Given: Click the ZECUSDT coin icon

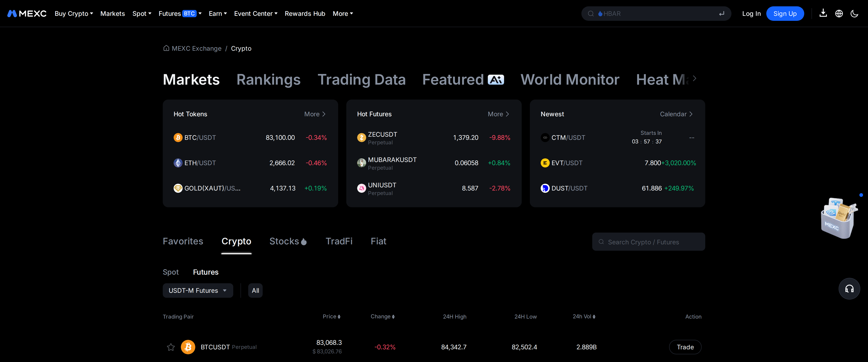Looking at the screenshot, I should 362,137.
